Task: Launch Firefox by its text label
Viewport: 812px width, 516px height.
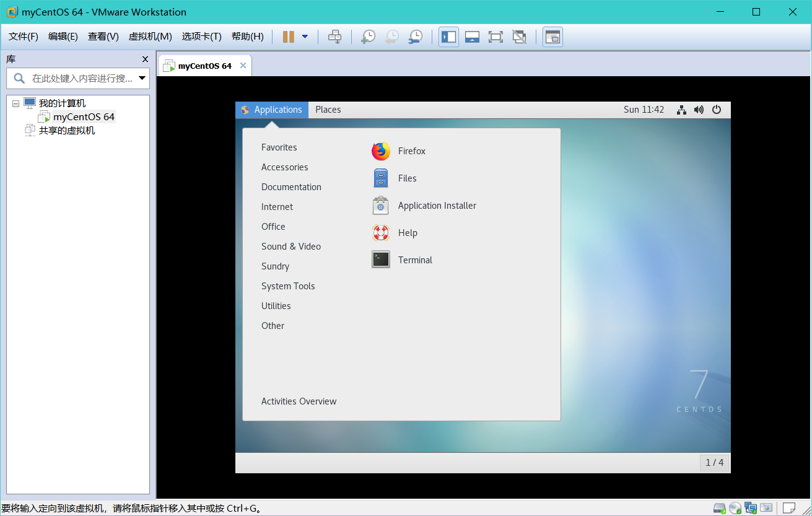Action: (412, 151)
